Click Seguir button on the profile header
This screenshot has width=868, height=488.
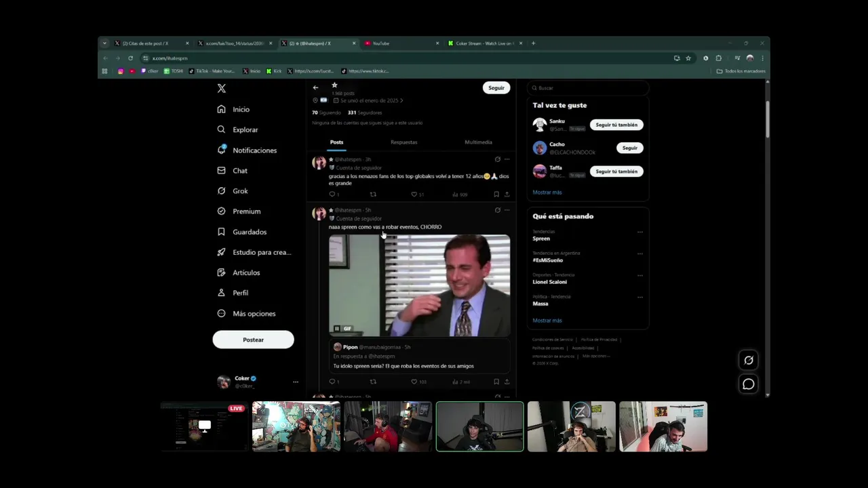click(x=496, y=87)
